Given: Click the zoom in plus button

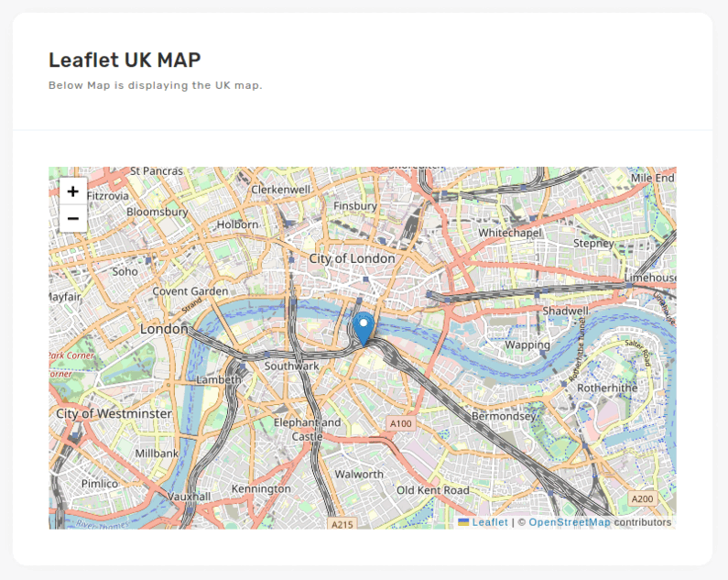Looking at the screenshot, I should [x=73, y=192].
